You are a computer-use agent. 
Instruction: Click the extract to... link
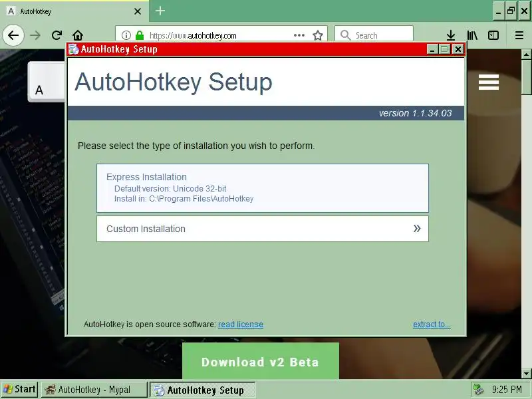[432, 325]
